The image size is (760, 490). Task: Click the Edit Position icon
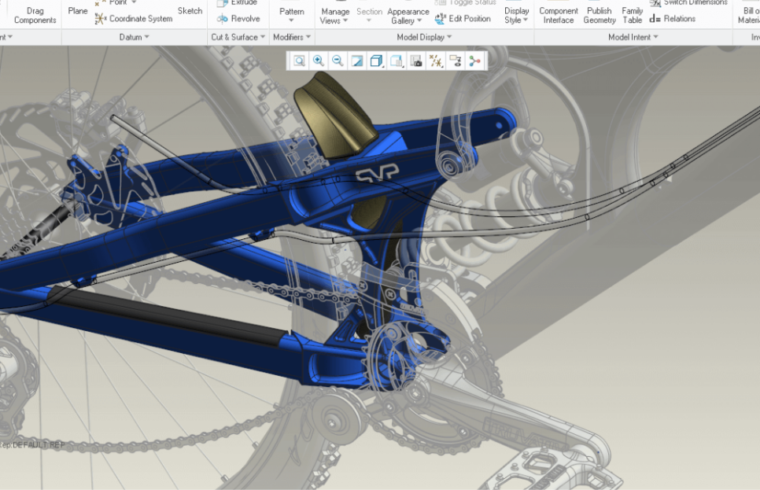[440, 19]
